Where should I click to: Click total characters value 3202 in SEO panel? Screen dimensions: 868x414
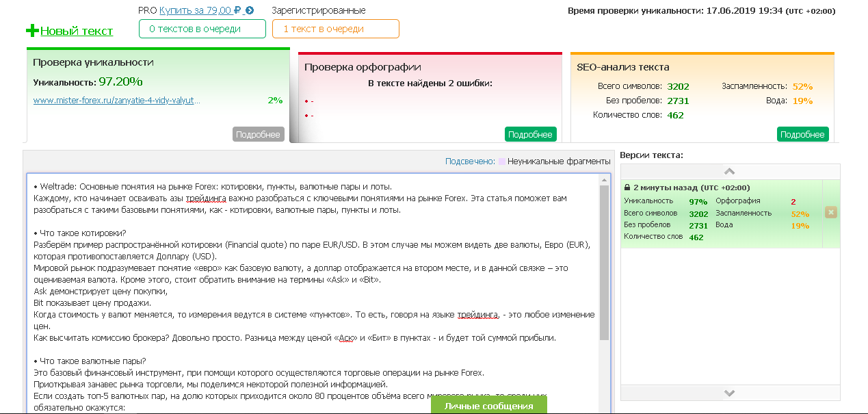pos(678,86)
